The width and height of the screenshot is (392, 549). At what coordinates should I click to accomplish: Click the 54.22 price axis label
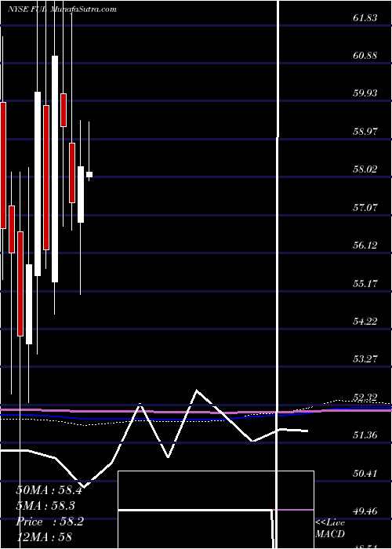[365, 321]
